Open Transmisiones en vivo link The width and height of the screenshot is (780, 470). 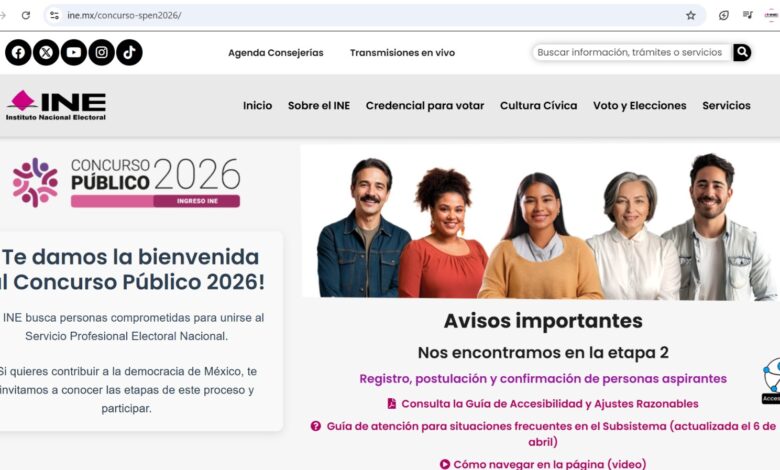(x=402, y=53)
